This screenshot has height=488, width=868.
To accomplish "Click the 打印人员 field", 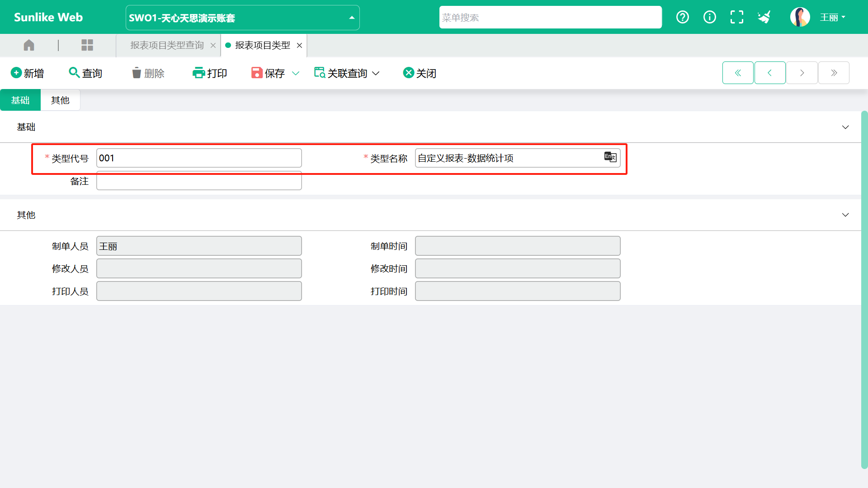I will tap(199, 291).
